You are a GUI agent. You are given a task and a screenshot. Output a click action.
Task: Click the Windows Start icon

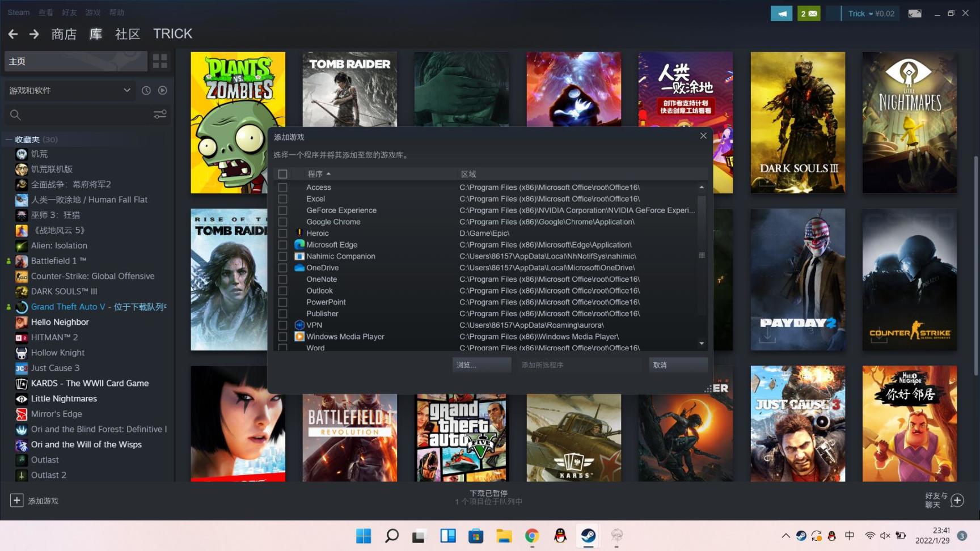click(364, 536)
